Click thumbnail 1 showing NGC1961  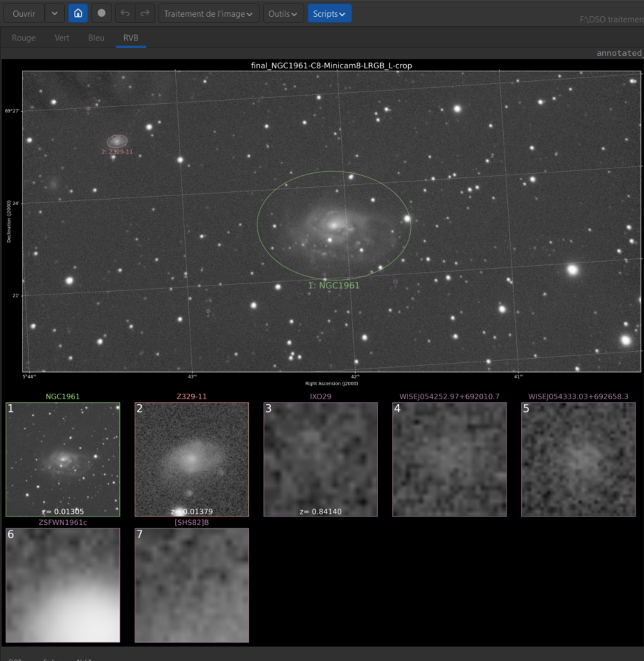pos(63,459)
